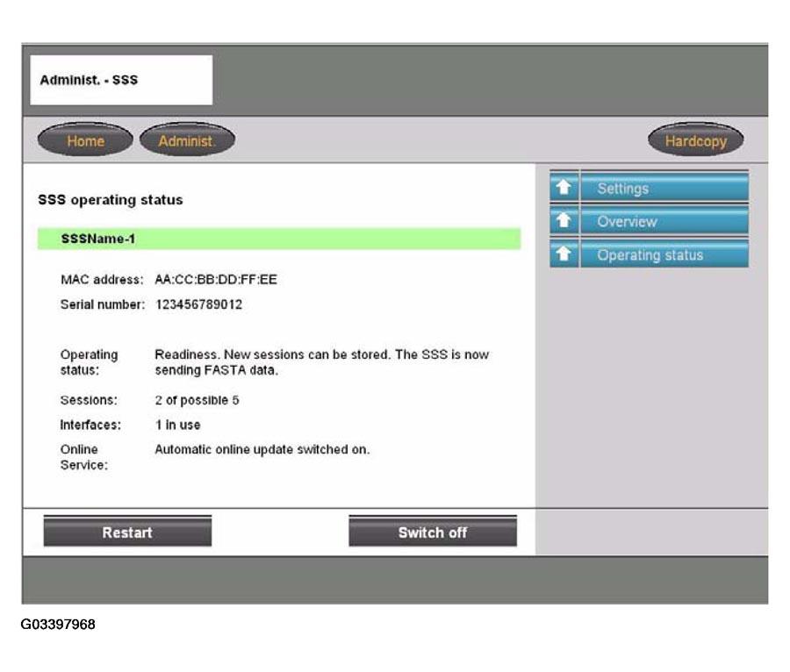Screen dimensions: 790x672
Task: Click the automatic online update status text
Action: (x=262, y=449)
